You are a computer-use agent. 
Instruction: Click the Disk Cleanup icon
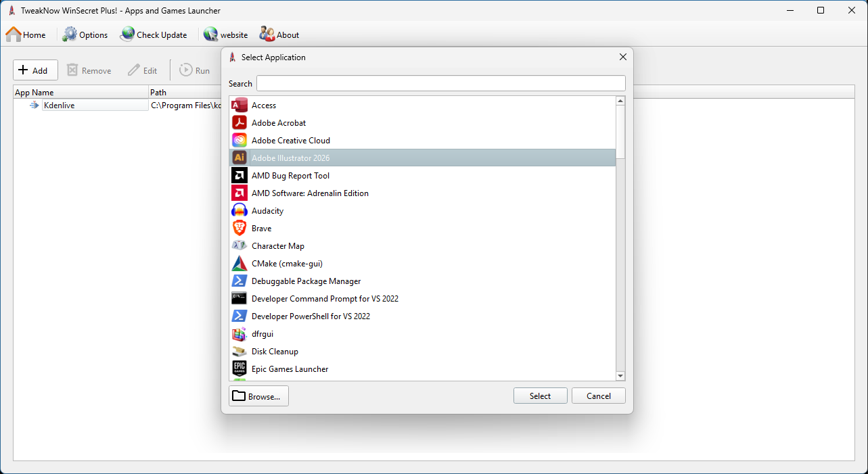tap(239, 352)
